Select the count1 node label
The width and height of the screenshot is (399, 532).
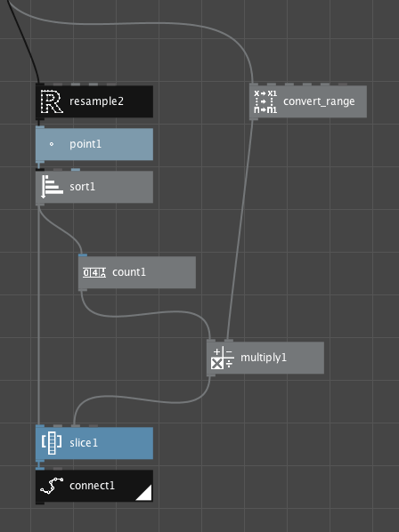click(x=129, y=272)
